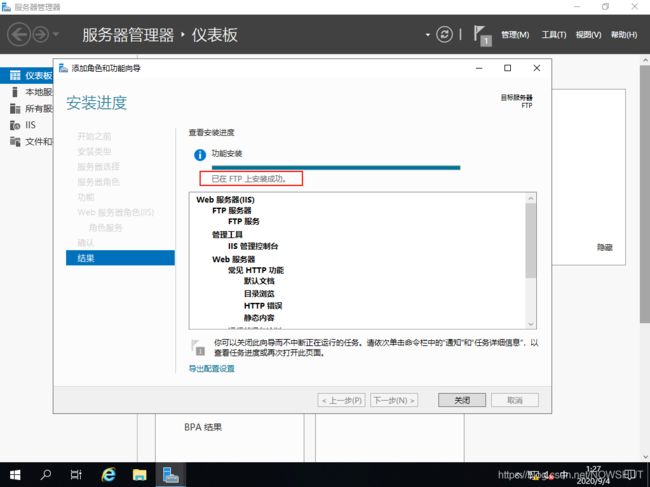Click Server Manager taskbar icon
This screenshot has width=650, height=487.
coord(170,475)
